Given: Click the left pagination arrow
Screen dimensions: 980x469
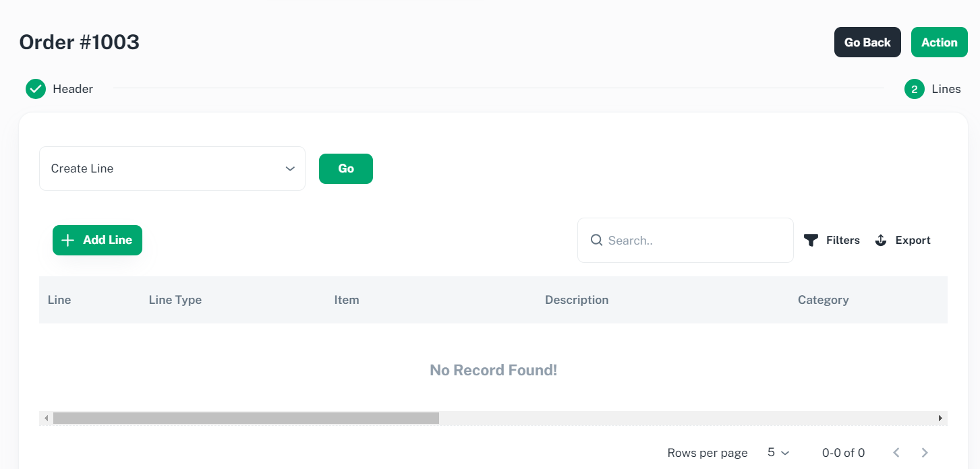Looking at the screenshot, I should 896,452.
